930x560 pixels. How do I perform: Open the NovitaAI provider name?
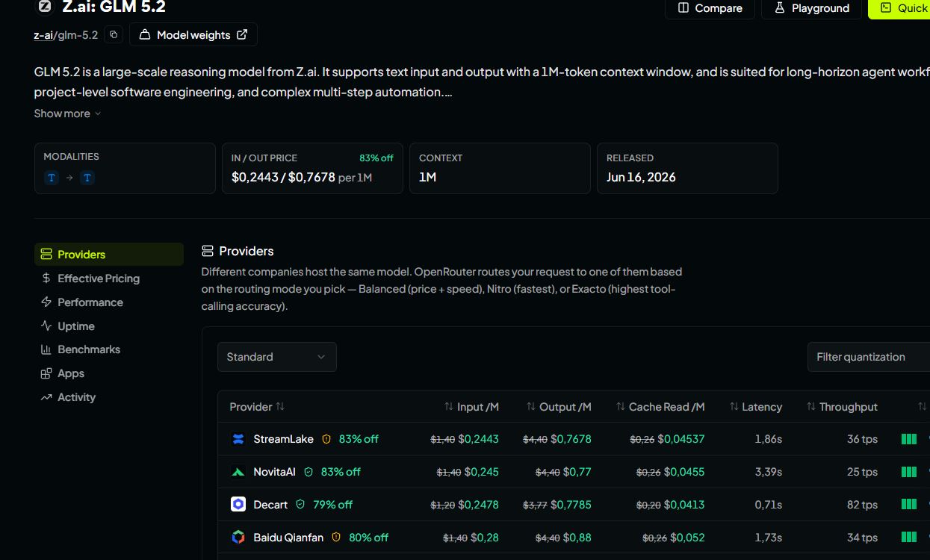(x=274, y=472)
